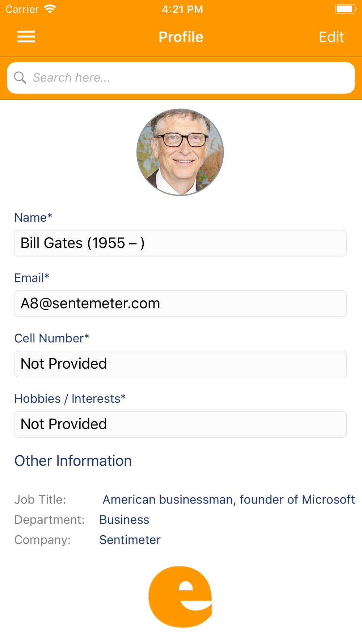The image size is (362, 644).
Task: Tap the Hobbies / Interests field
Action: 180,424
